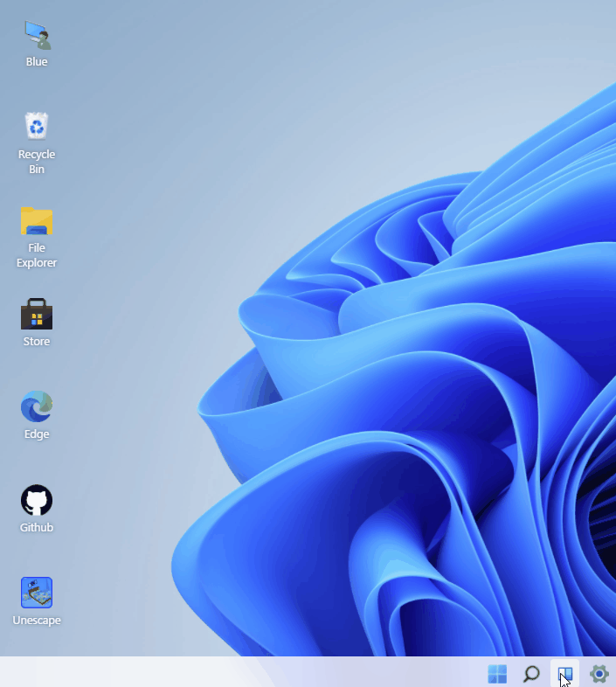Open Settings gear on taskbar
This screenshot has width=616, height=687.
point(599,673)
